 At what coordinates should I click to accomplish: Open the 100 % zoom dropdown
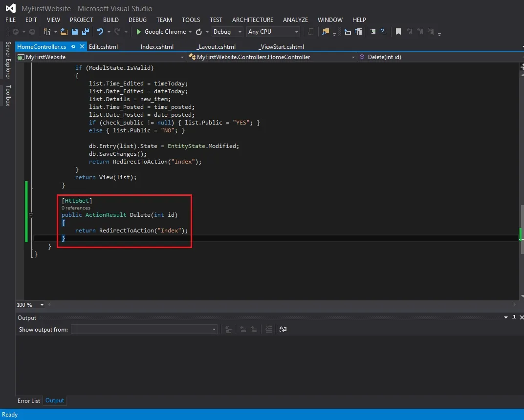[30, 305]
